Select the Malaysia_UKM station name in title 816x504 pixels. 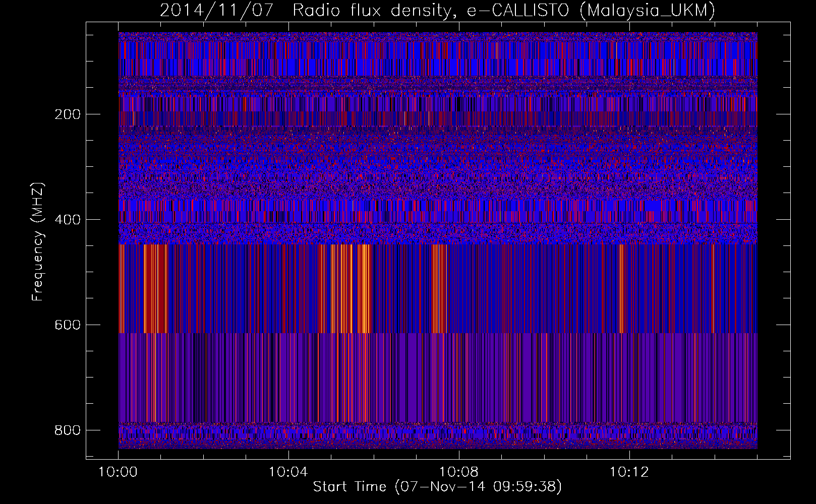(648, 11)
